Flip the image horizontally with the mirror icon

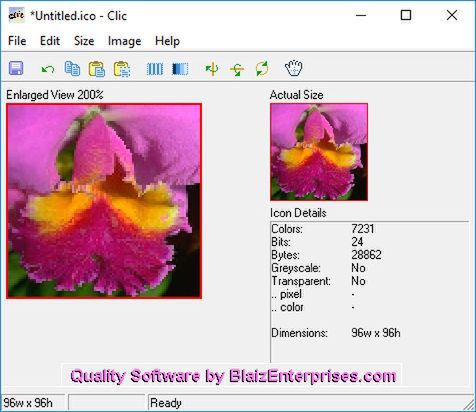(x=212, y=69)
